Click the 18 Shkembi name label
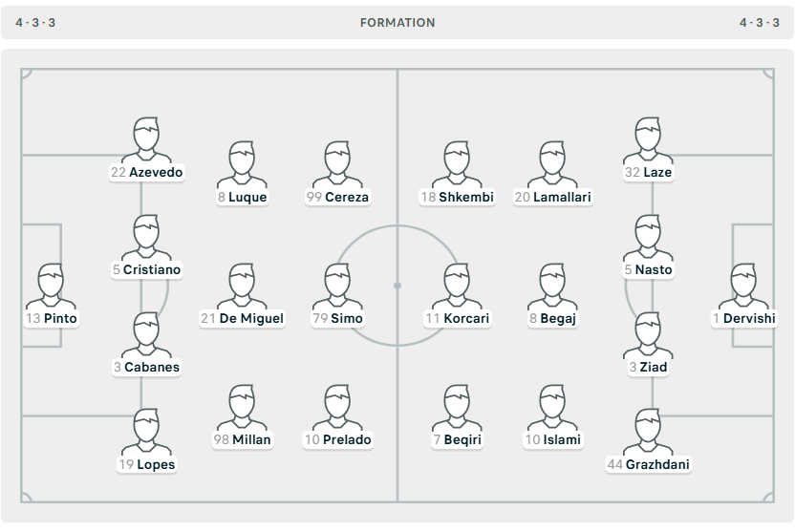The height and width of the screenshot is (532, 795). [x=457, y=197]
